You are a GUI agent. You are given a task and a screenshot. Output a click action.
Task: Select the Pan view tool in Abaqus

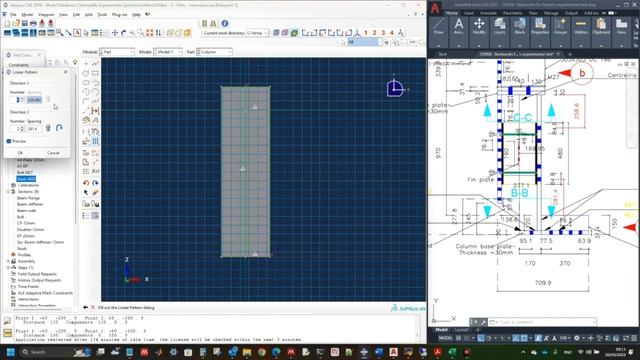pyautogui.click(x=115, y=33)
